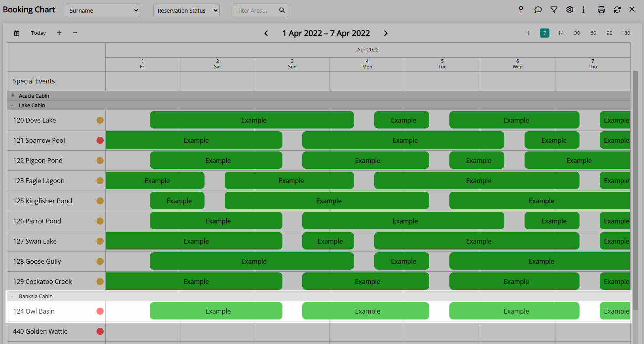Open the settings gear icon
This screenshot has height=344, width=644.
[570, 9]
